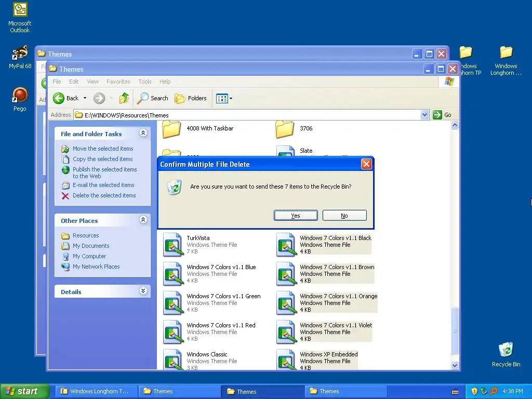
Task: Click Publish the selected items to the Web
Action: pyautogui.click(x=104, y=172)
